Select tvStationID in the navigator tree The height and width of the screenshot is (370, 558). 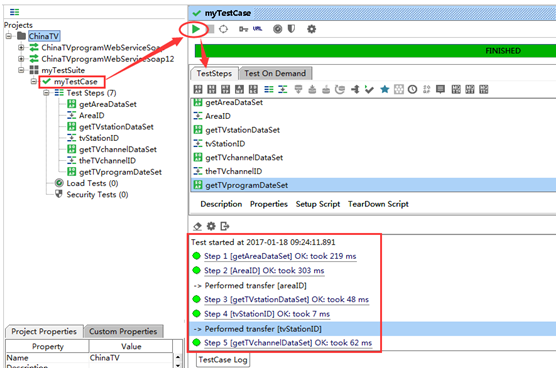click(99, 138)
